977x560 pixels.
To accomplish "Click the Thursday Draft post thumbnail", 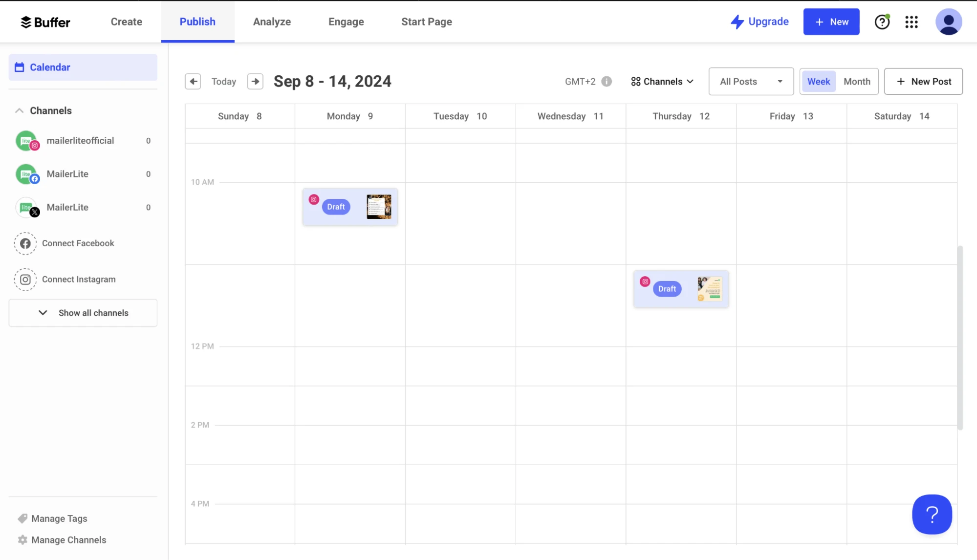I will tap(709, 288).
